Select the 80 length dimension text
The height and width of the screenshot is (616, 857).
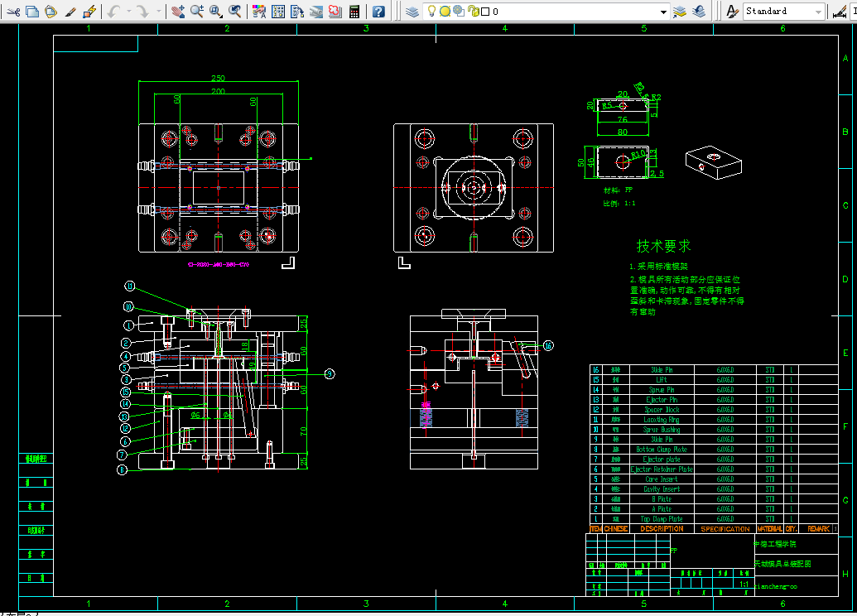(x=623, y=132)
